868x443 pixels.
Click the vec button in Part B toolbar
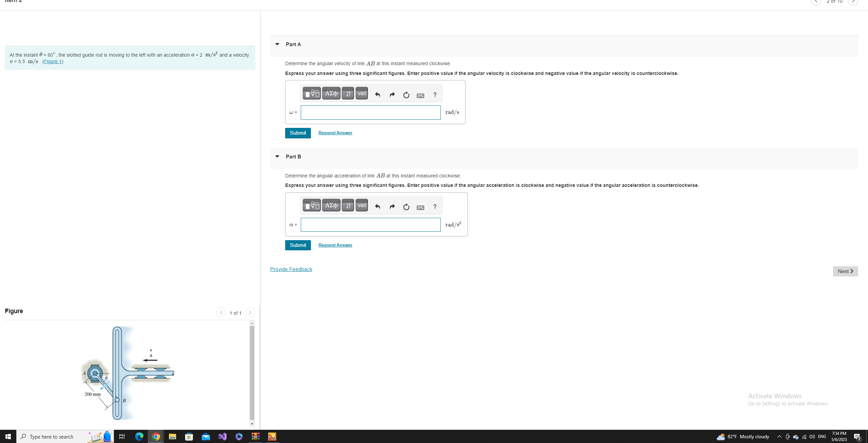click(362, 206)
